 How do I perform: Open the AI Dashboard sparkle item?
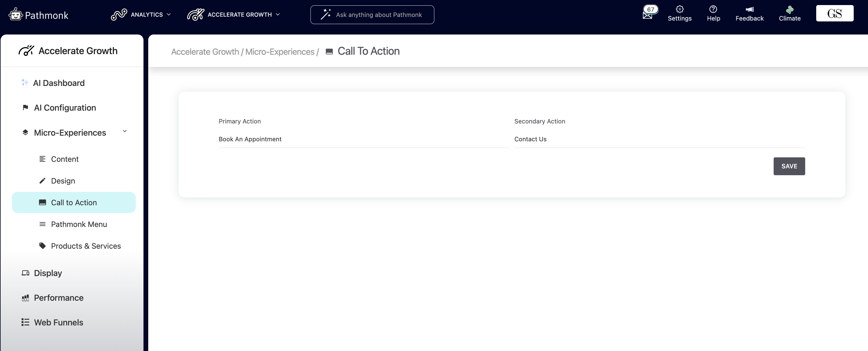coord(59,83)
